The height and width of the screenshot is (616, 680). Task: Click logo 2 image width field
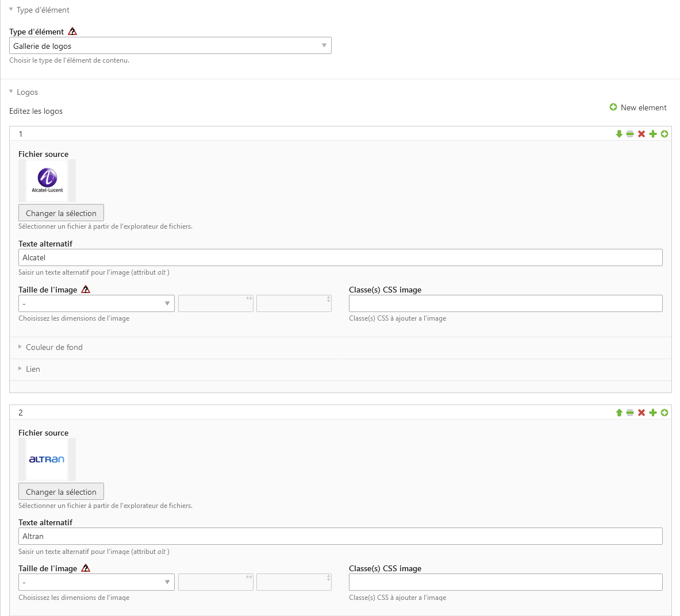216,582
